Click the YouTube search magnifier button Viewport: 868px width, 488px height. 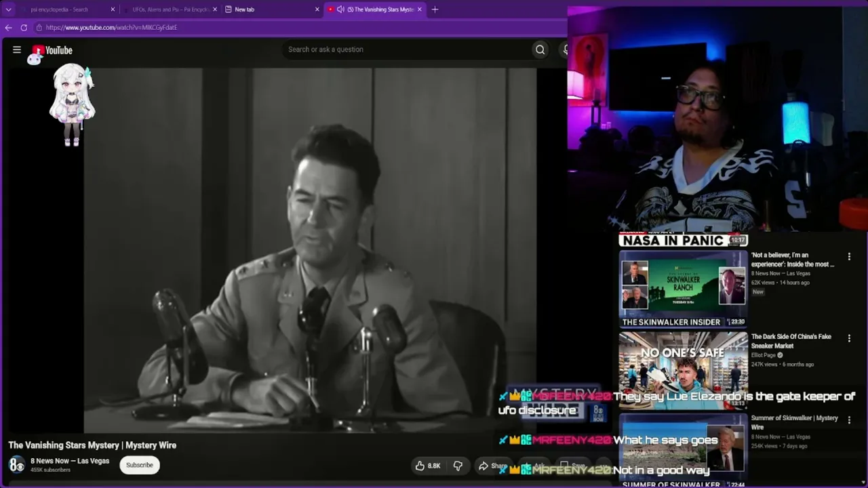tap(540, 49)
